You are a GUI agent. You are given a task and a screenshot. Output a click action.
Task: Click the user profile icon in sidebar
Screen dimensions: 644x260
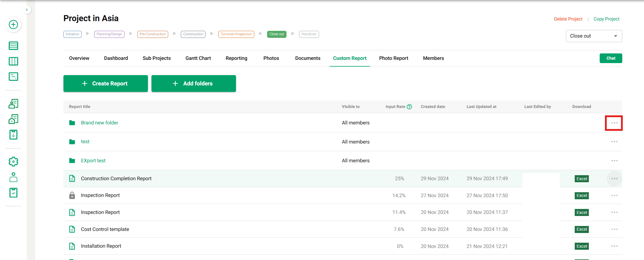[x=14, y=177]
